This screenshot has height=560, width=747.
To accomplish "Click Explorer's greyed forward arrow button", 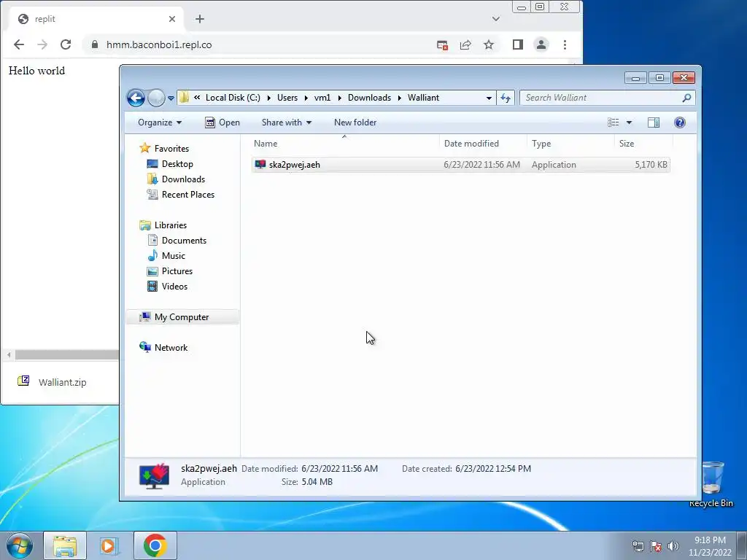I will point(156,98).
